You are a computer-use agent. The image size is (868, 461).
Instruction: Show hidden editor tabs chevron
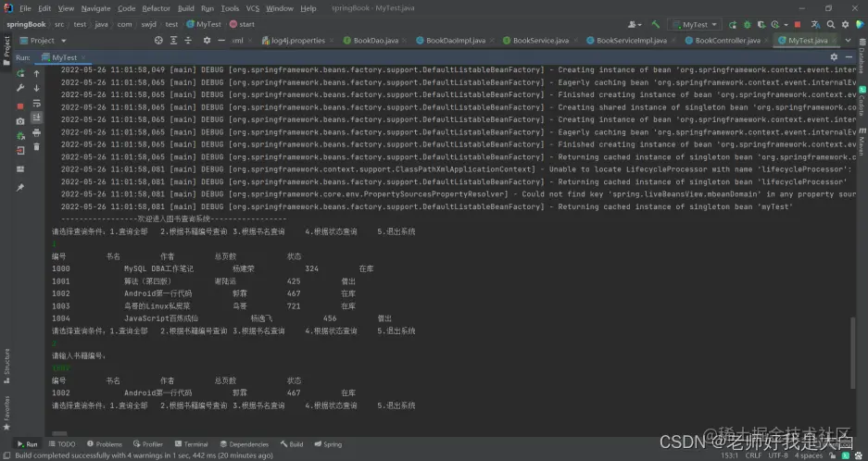point(849,41)
